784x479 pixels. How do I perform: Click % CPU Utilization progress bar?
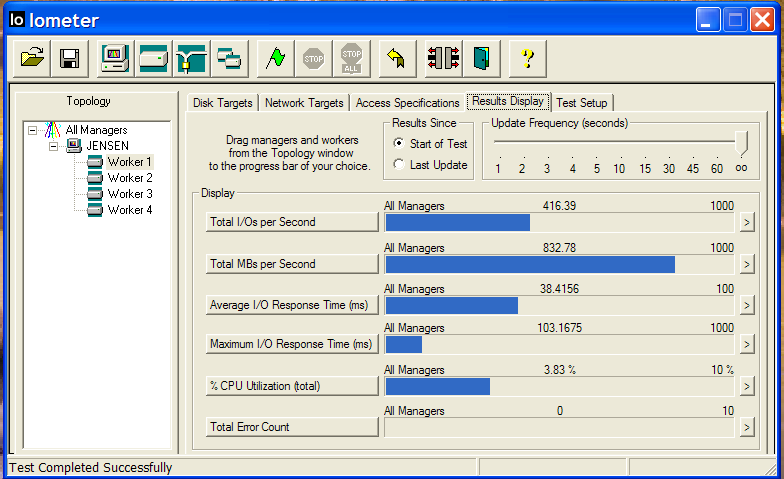coord(560,386)
